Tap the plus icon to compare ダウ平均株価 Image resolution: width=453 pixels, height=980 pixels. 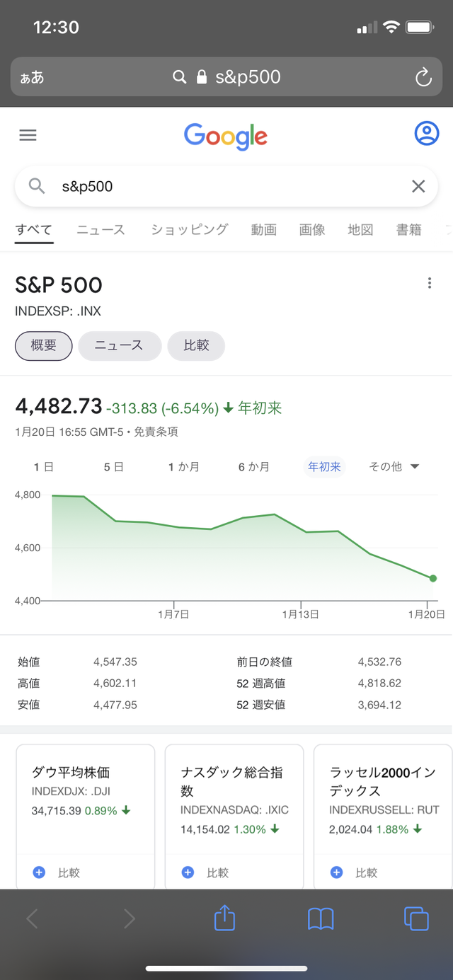point(40,872)
